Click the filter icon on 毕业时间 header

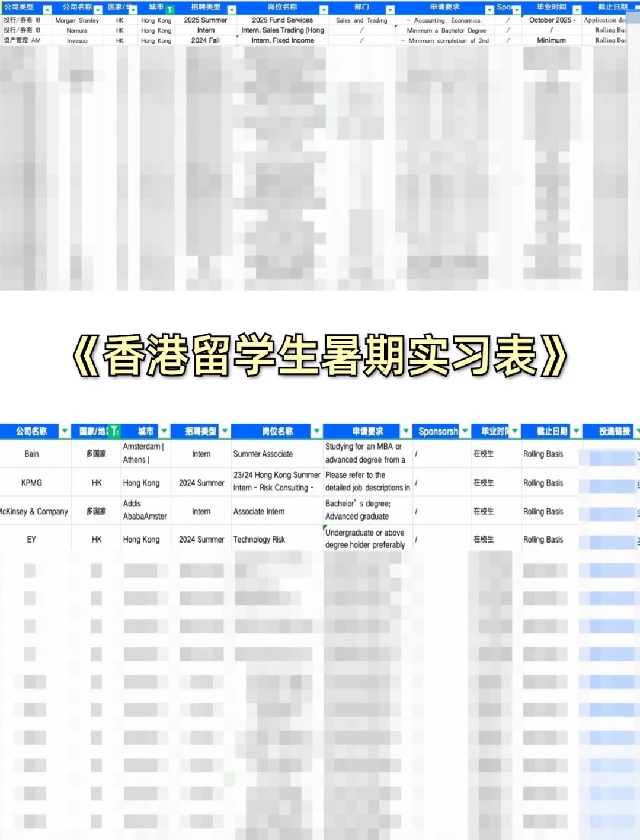click(x=578, y=8)
